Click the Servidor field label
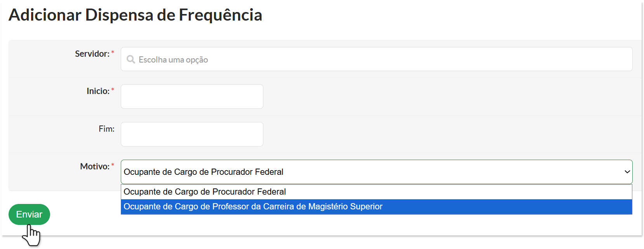The image size is (644, 249). 92,54
